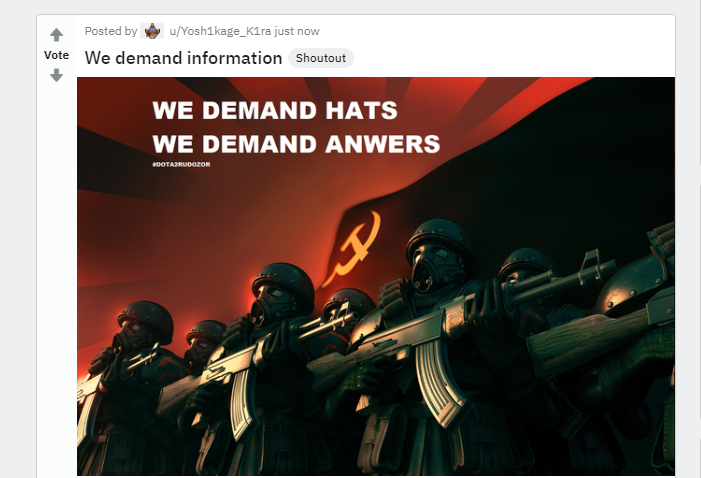Click the 'just now' timestamp
The image size is (701, 478).
click(x=297, y=31)
